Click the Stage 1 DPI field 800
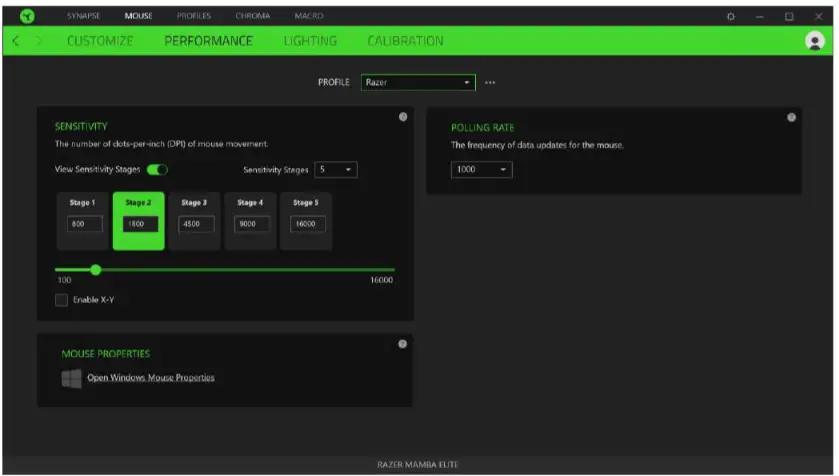839x476 pixels. click(x=85, y=224)
